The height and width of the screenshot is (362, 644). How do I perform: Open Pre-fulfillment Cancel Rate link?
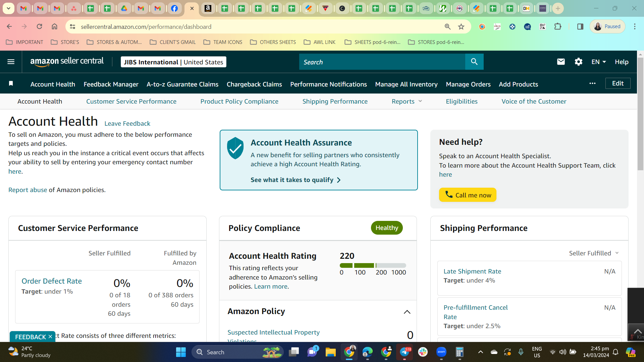475,312
